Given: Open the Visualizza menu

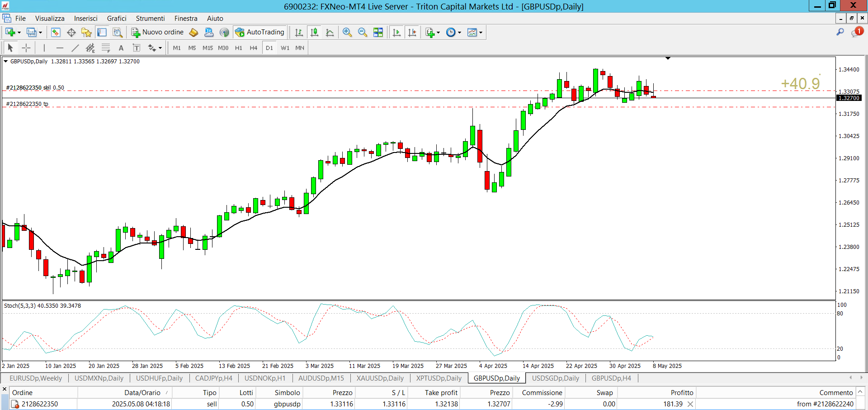Looking at the screenshot, I should tap(50, 19).
